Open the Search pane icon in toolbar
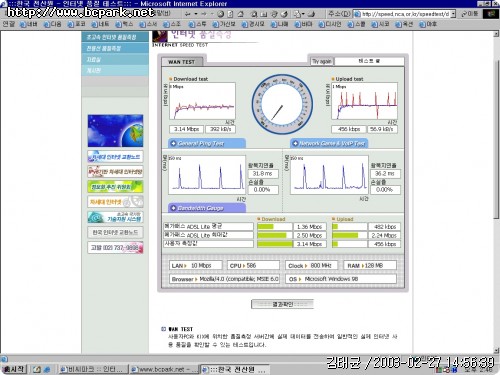500x375 pixels. click(254, 14)
